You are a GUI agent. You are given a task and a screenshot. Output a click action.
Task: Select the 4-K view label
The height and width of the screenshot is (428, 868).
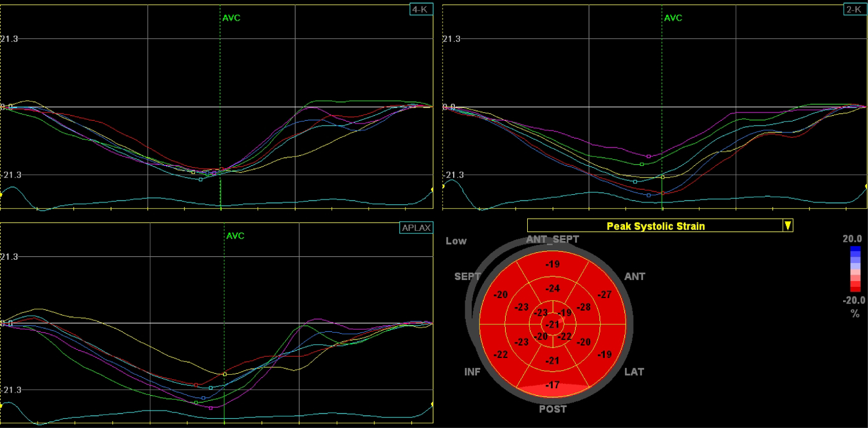420,10
